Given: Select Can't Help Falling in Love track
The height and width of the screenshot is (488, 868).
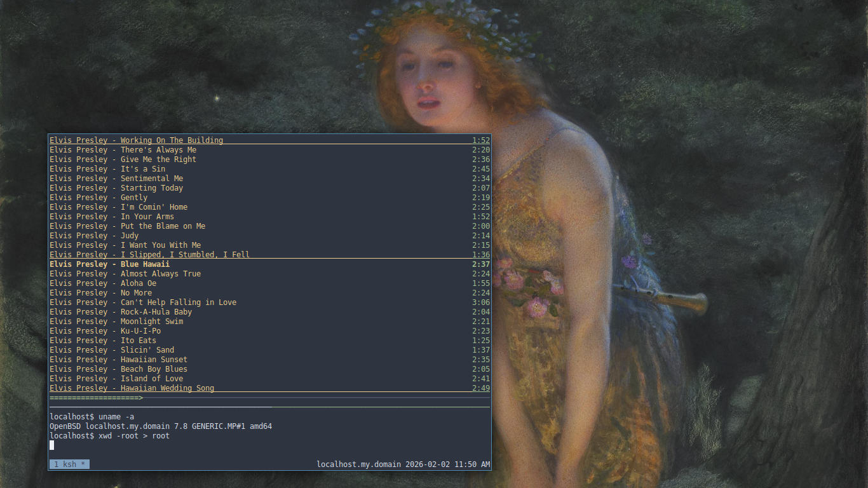Looking at the screenshot, I should coord(142,302).
